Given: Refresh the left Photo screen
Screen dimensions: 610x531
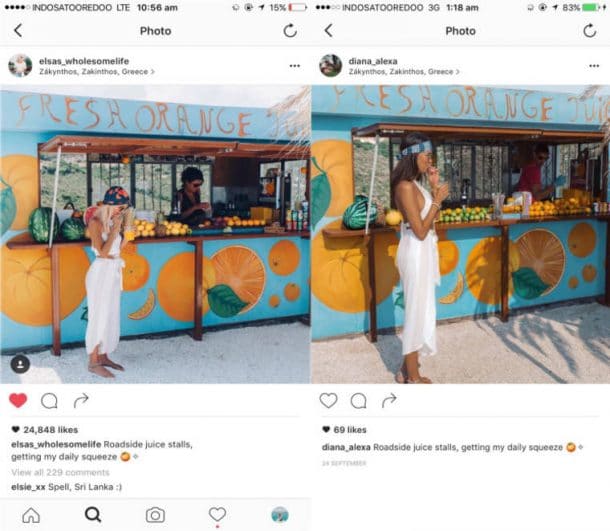Looking at the screenshot, I should tap(290, 30).
